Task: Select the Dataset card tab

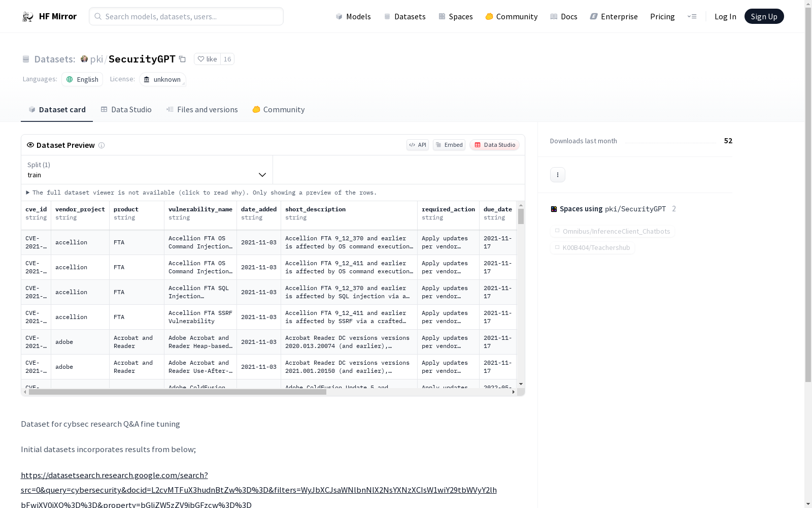Action: 57,110
